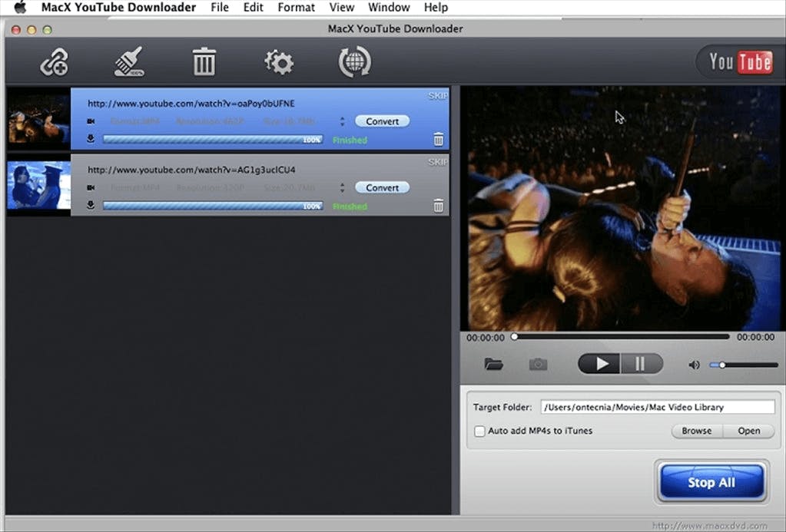Open the Help menu
The height and width of the screenshot is (532, 786).
(x=436, y=8)
